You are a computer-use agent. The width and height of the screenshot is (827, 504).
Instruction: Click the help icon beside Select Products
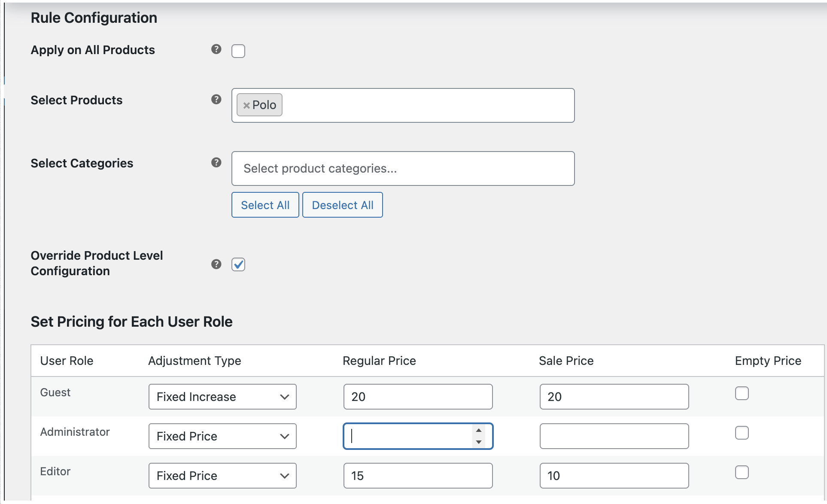point(216,99)
